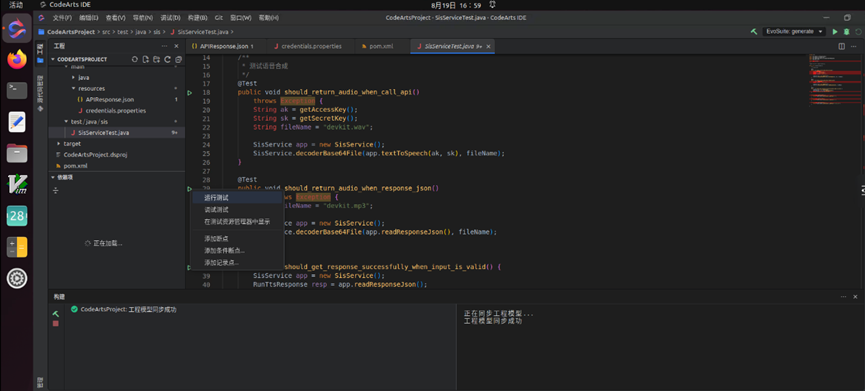Click the second activity bar icon below 工程
This screenshot has height=391, width=865.
click(40, 93)
